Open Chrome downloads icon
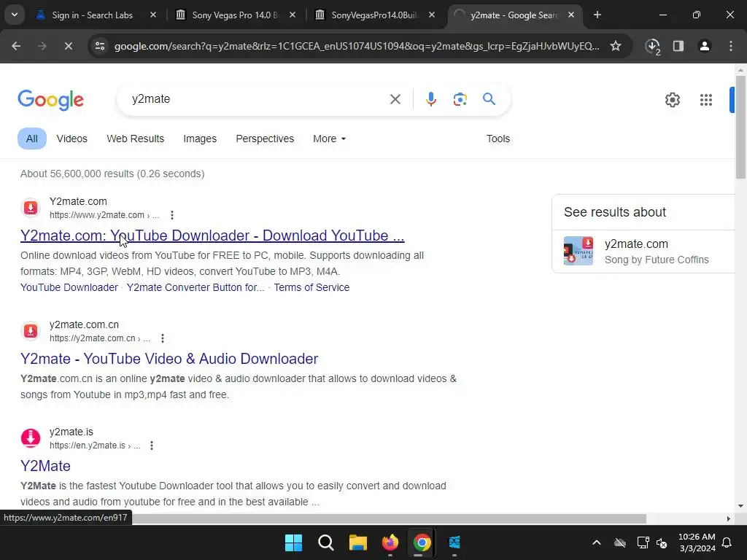 pyautogui.click(x=652, y=46)
